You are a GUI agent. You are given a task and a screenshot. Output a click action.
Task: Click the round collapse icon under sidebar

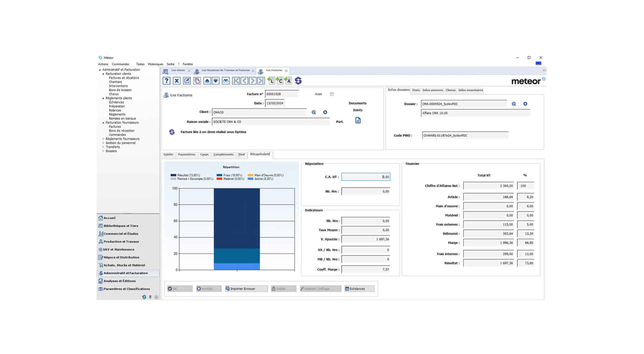pyautogui.click(x=156, y=297)
